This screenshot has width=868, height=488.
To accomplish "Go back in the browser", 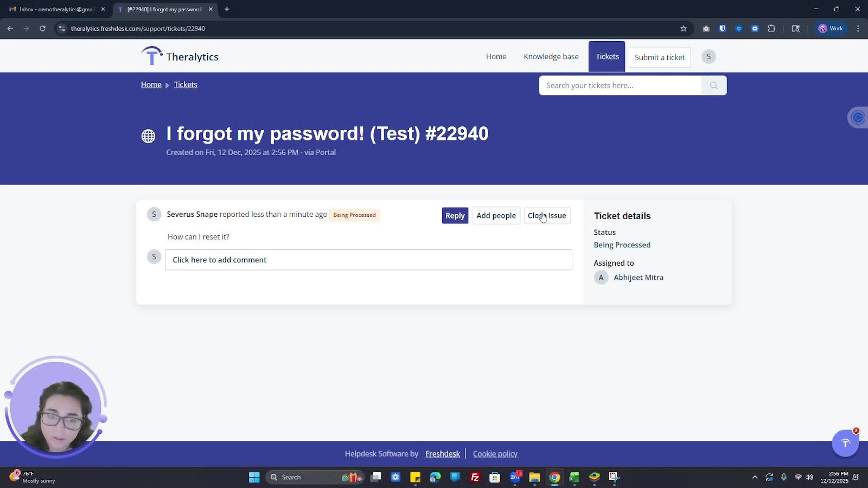I will 10,29.
